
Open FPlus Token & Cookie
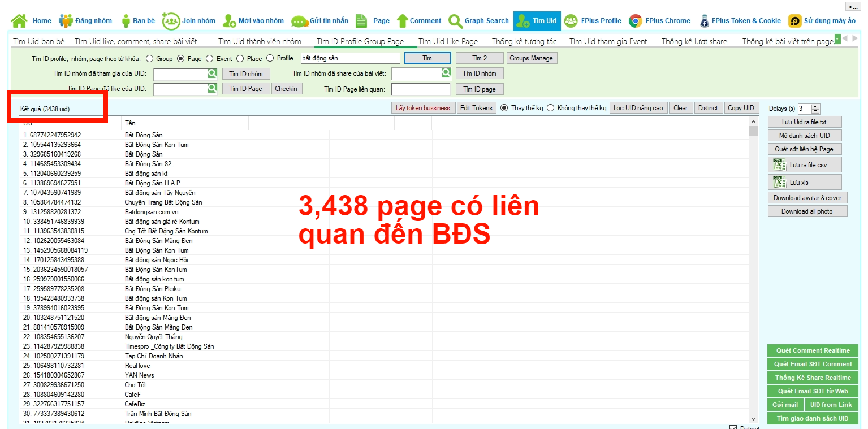[740, 21]
